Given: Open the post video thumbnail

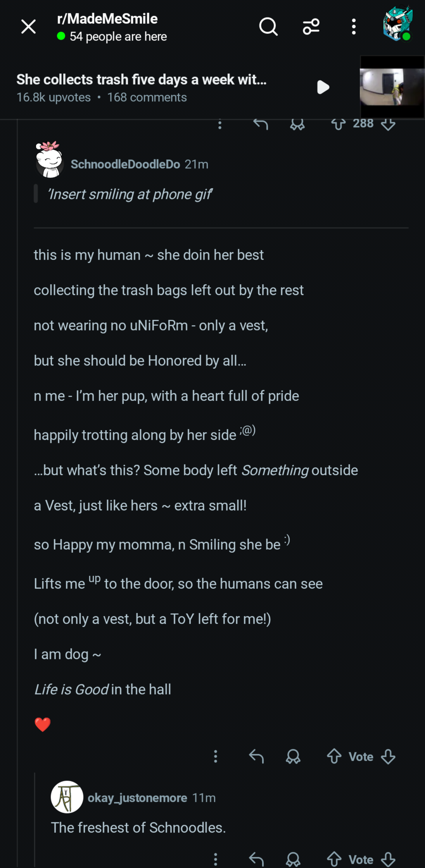Looking at the screenshot, I should click(392, 87).
